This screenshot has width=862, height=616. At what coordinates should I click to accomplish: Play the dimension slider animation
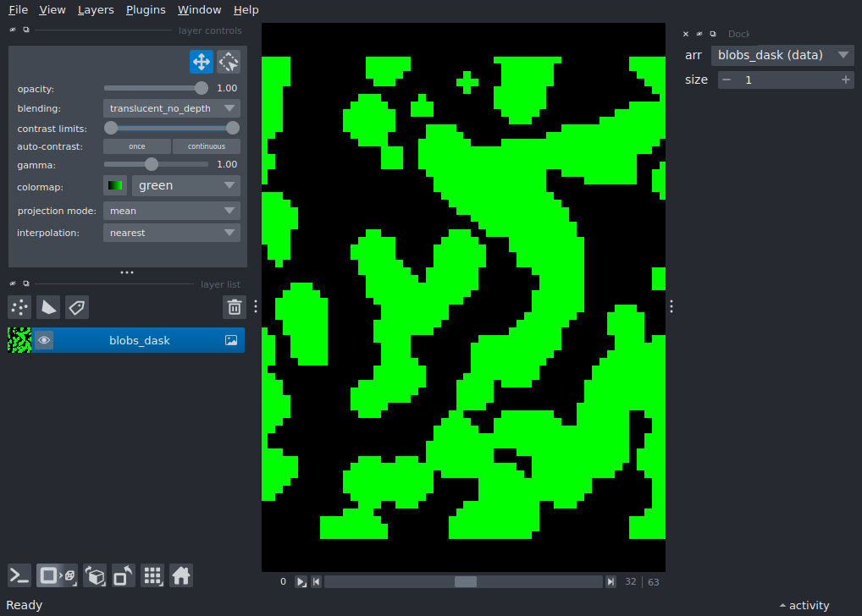[x=301, y=581]
